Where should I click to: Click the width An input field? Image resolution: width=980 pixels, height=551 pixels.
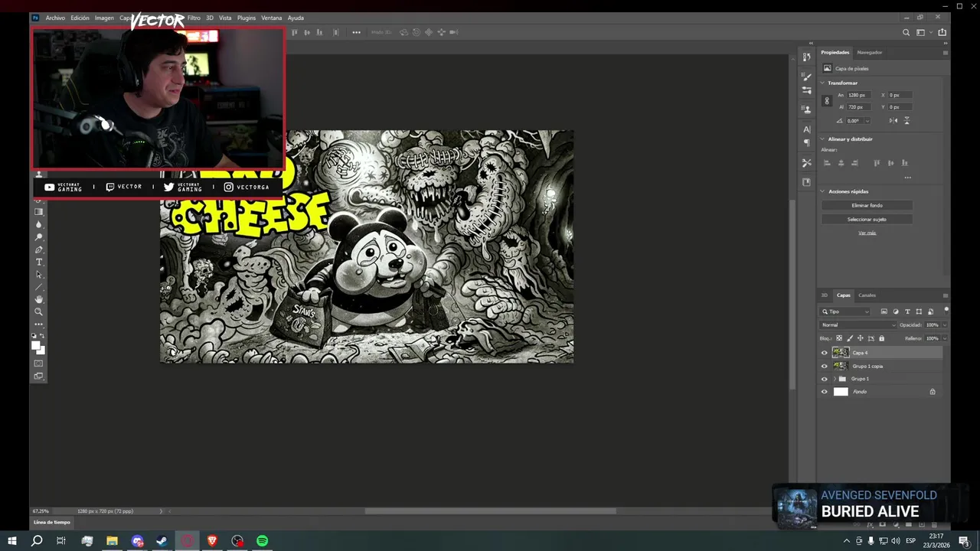click(x=859, y=95)
